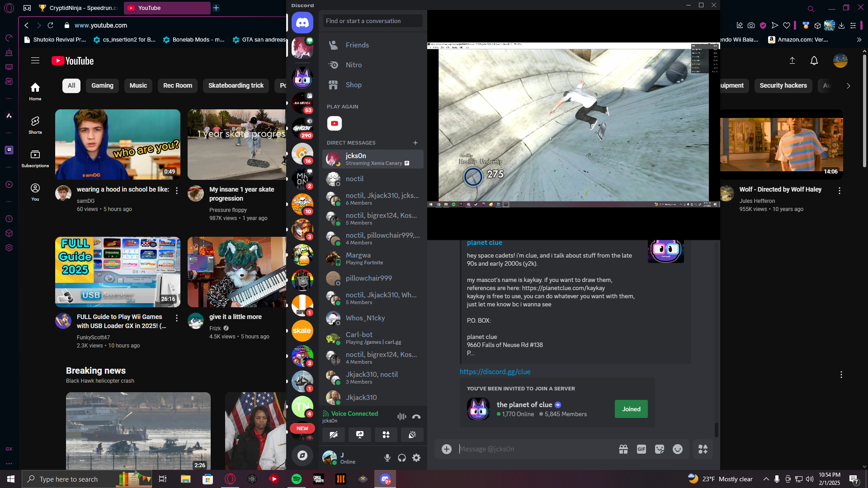Open the Discord gift Nitro icon
The height and width of the screenshot is (488, 868).
[x=623, y=449]
